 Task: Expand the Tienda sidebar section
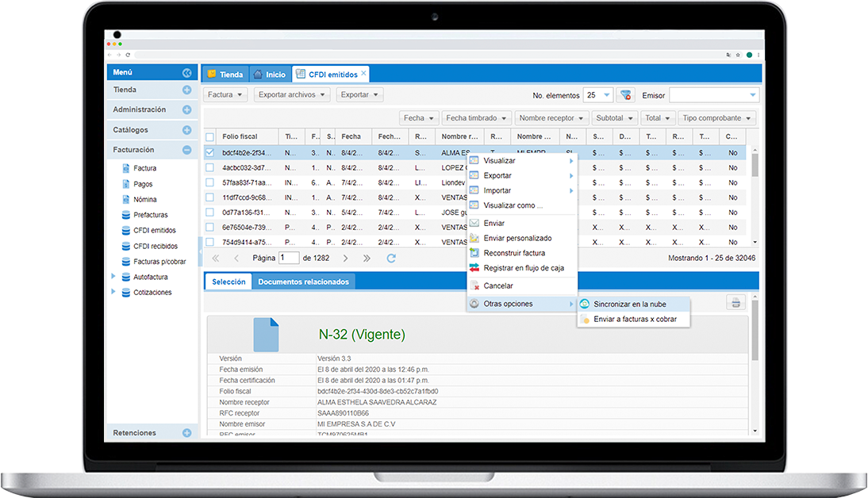pos(186,90)
